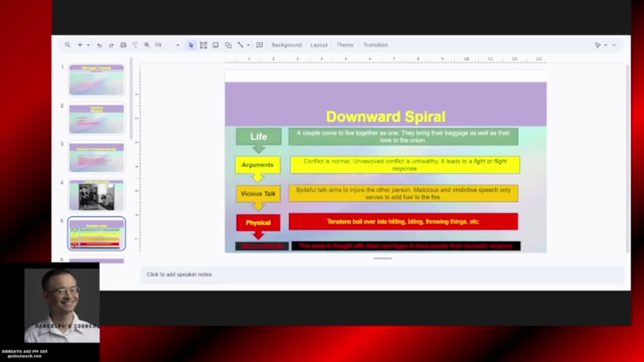Click the search menus magnifier icon
The image size is (644, 362).
point(67,45)
